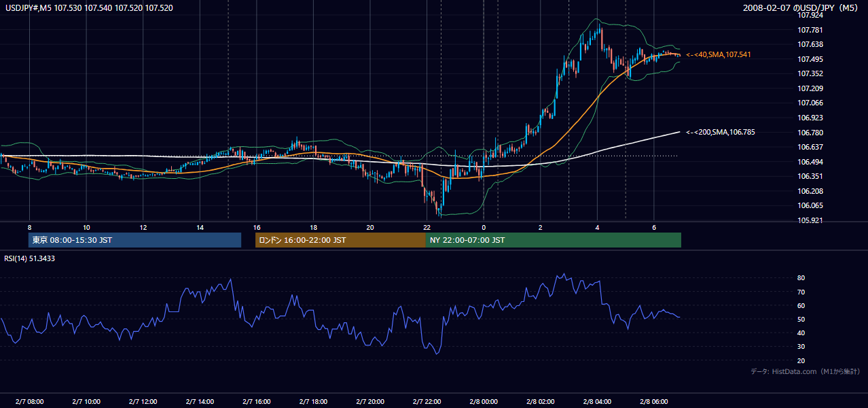868x408 pixels.
Task: Click price axis value 106.351
Action: [810, 176]
